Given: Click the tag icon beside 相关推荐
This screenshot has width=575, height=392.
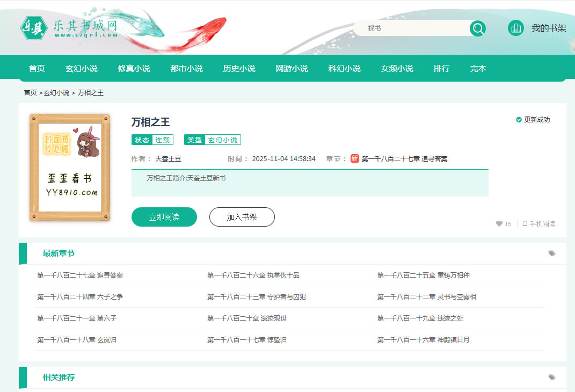Looking at the screenshot, I should (x=552, y=378).
